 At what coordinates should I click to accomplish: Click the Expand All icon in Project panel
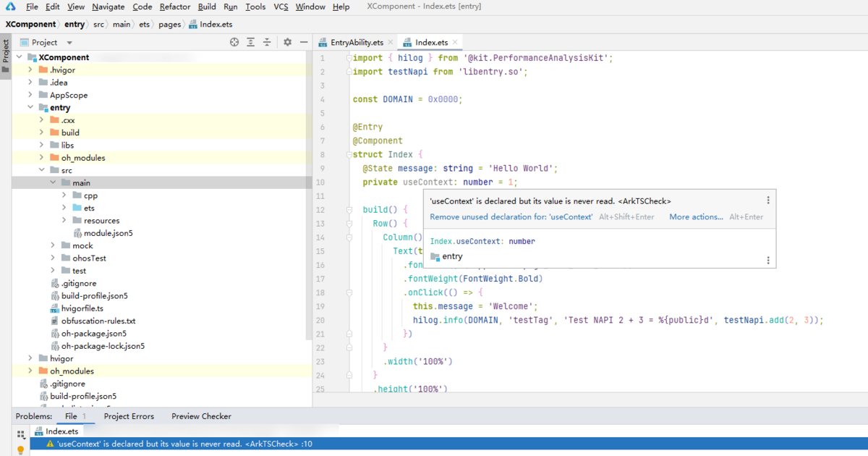pos(250,43)
